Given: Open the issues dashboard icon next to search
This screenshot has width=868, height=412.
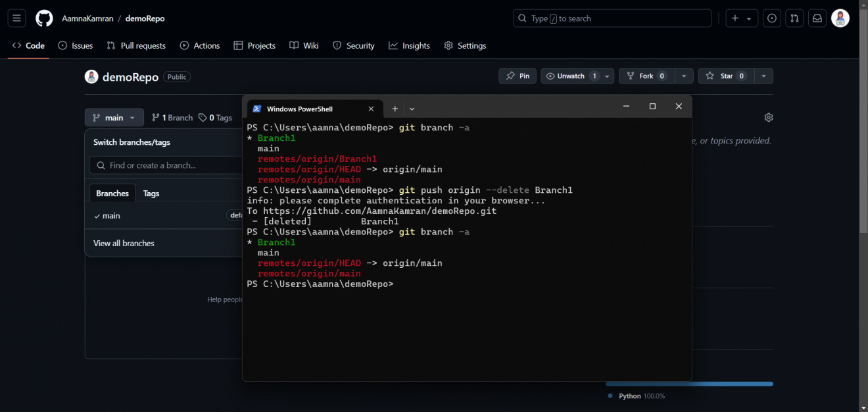Looking at the screenshot, I should pyautogui.click(x=771, y=18).
